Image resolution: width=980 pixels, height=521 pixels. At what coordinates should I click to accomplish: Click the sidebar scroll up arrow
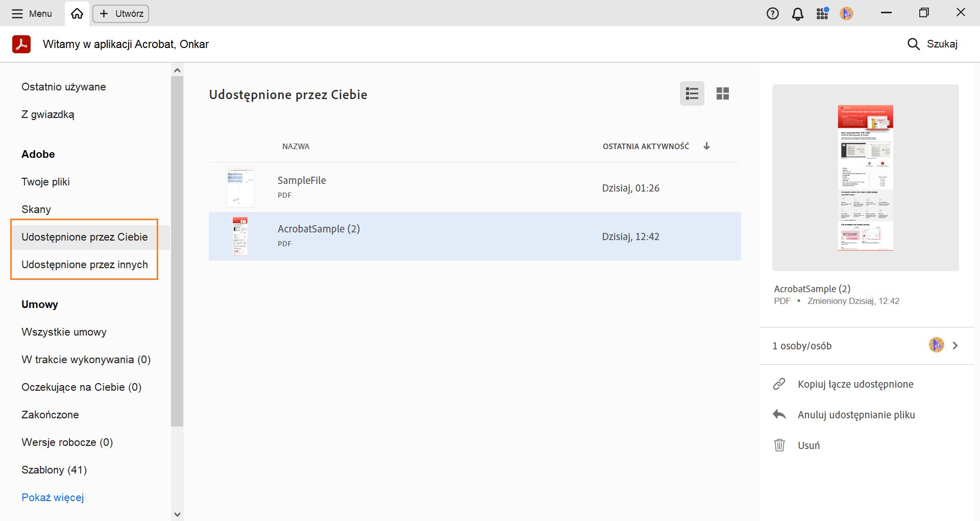[x=177, y=70]
